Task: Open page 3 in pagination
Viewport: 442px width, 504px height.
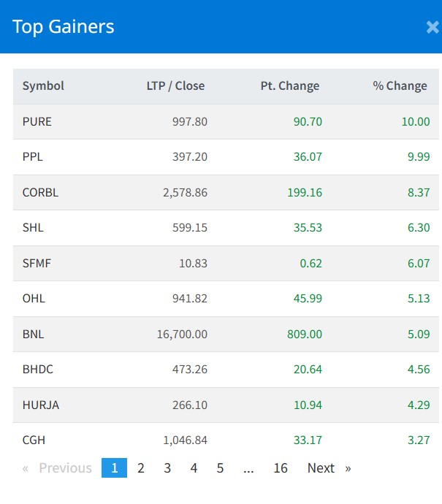Action: click(x=167, y=468)
